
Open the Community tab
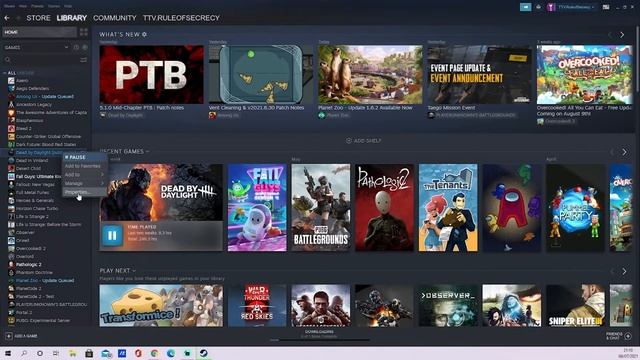coord(115,18)
